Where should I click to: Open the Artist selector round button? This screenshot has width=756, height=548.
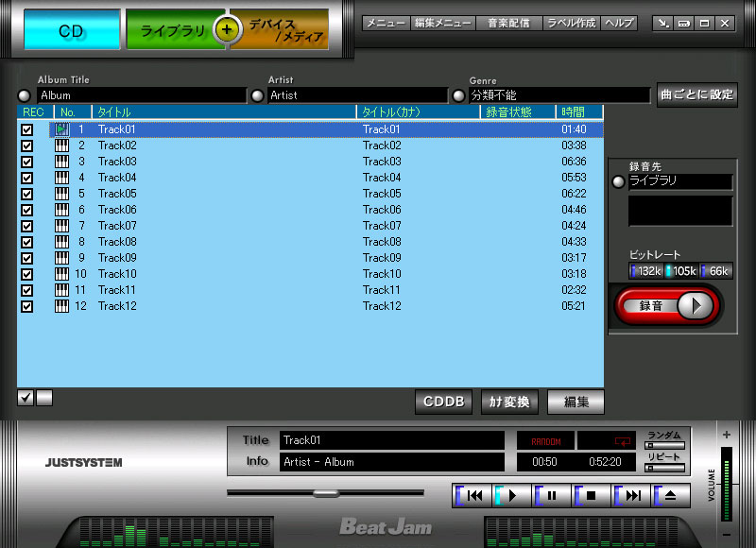(257, 95)
